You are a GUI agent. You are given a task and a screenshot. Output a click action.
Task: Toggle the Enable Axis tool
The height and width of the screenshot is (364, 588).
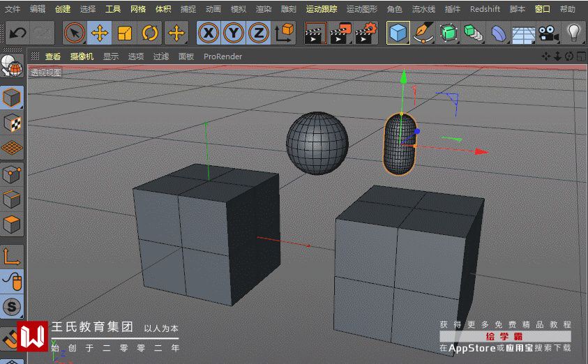click(12, 257)
